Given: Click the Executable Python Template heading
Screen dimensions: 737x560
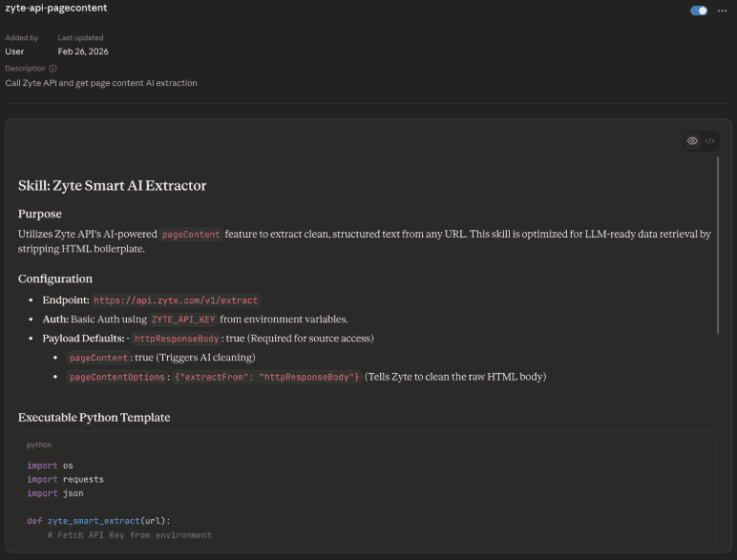Looking at the screenshot, I should pyautogui.click(x=94, y=418).
